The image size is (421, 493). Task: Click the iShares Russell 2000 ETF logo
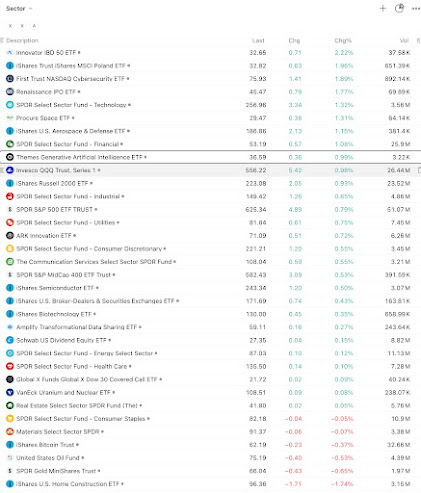[x=10, y=183]
